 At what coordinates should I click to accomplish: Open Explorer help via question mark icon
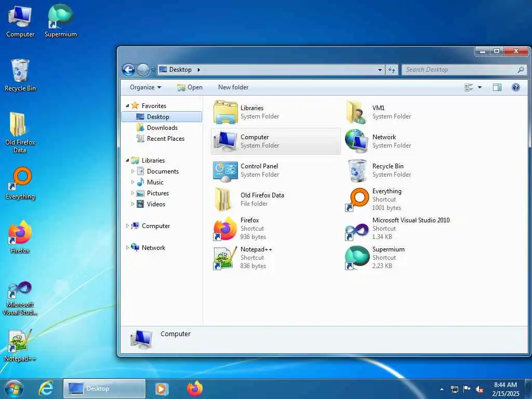(516, 87)
